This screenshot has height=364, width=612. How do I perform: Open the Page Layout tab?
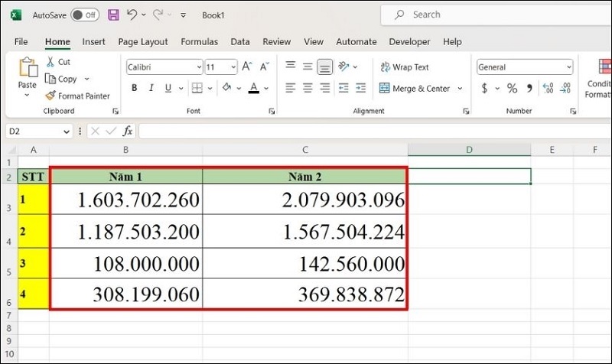(143, 42)
